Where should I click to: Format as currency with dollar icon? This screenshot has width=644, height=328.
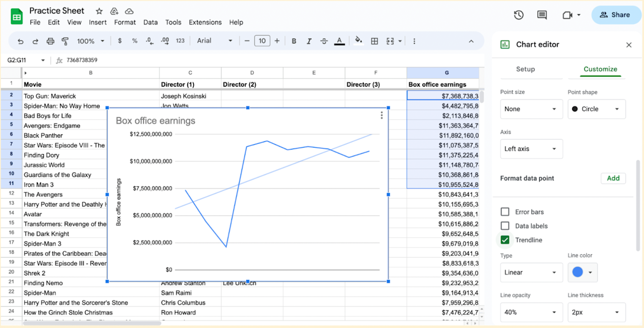120,41
